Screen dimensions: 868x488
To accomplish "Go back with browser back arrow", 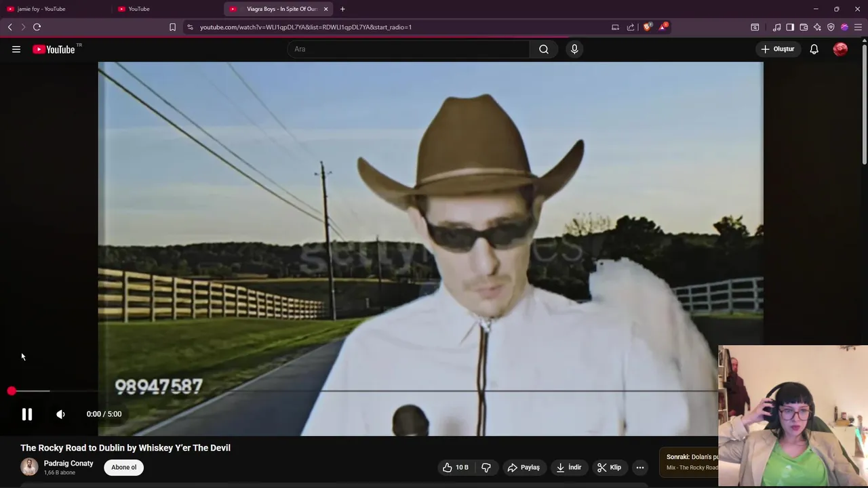I will (9, 27).
